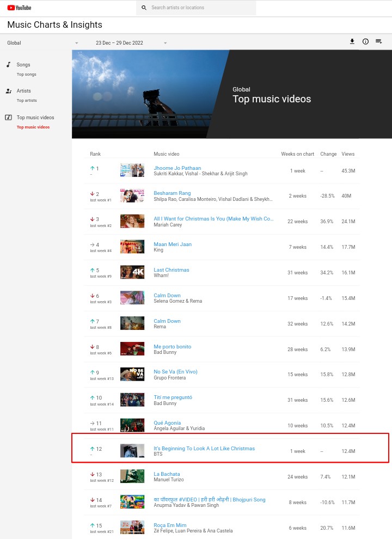This screenshot has width=392, height=539.
Task: Click the Artists people icon
Action: (9, 91)
